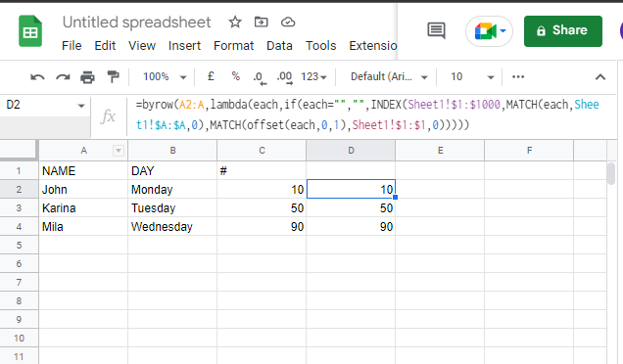Select cell John
Image resolution: width=623 pixels, height=364 pixels.
click(83, 190)
